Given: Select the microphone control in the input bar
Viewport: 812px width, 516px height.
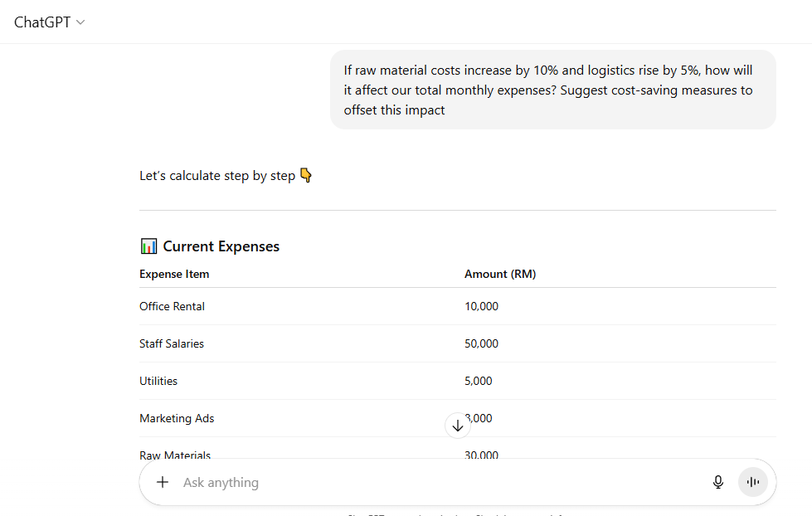Looking at the screenshot, I should pos(717,481).
